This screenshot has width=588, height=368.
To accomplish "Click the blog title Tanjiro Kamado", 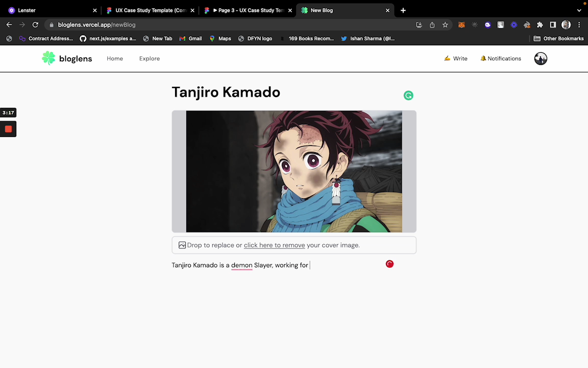I will 226,92.
